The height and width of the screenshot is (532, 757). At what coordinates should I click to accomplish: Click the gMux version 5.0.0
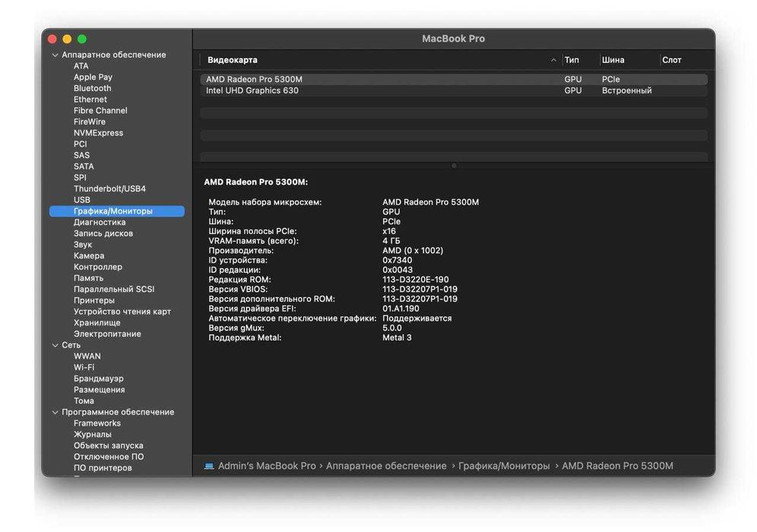click(392, 328)
